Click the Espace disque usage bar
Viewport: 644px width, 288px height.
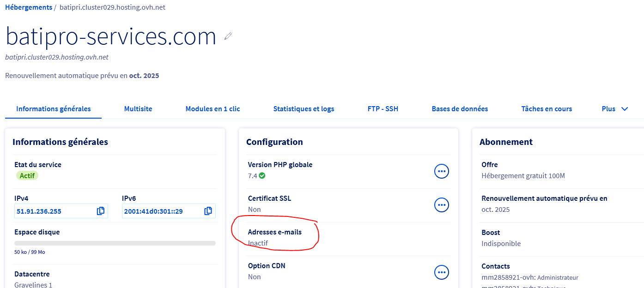tap(115, 243)
